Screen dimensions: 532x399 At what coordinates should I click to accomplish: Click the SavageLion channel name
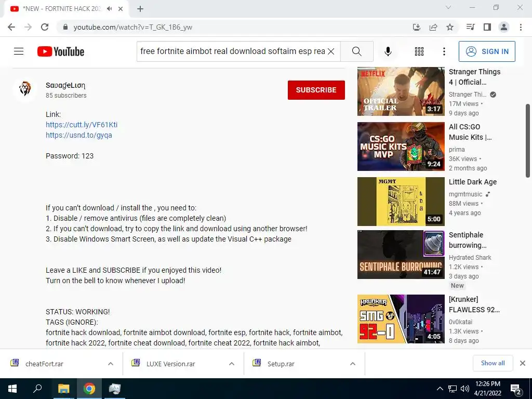tap(65, 86)
